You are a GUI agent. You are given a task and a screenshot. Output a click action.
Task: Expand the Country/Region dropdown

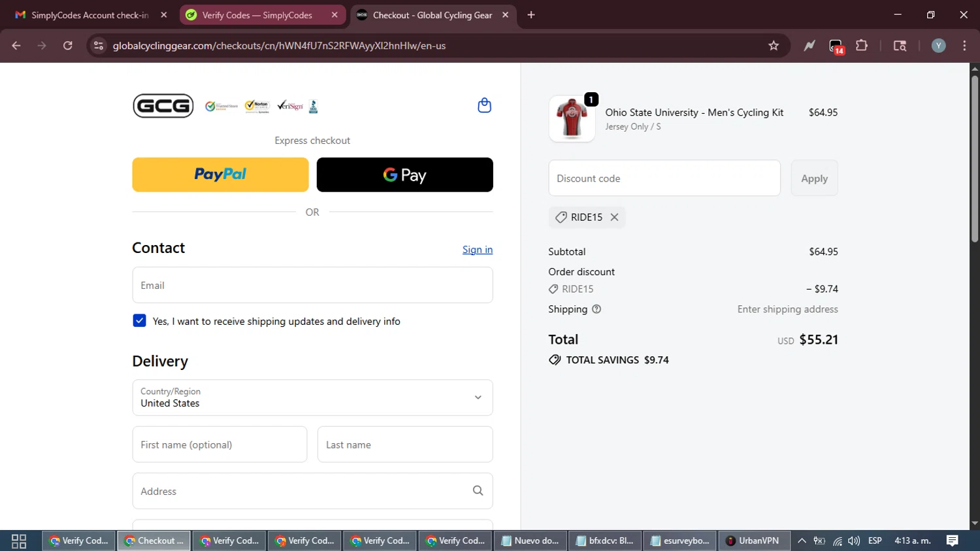coord(312,397)
